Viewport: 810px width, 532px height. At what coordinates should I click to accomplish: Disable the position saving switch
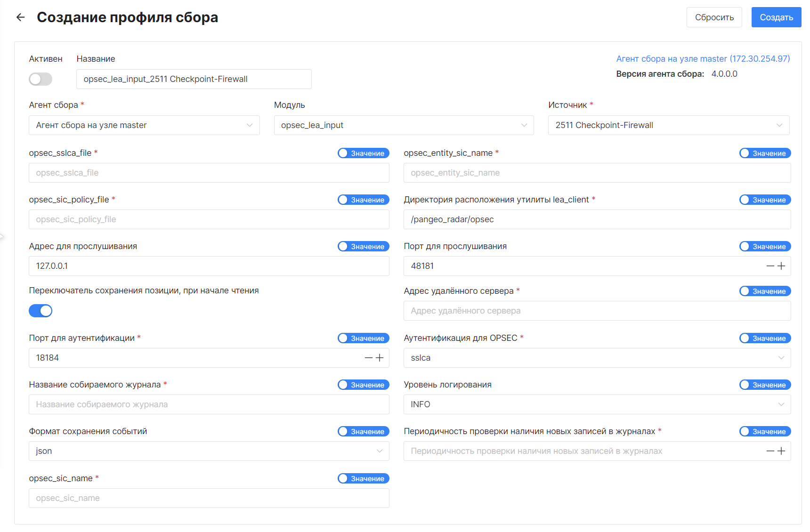tap(40, 311)
